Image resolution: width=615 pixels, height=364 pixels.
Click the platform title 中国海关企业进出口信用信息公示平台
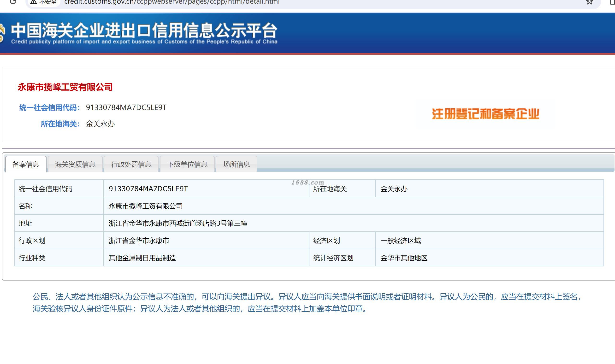(x=144, y=30)
